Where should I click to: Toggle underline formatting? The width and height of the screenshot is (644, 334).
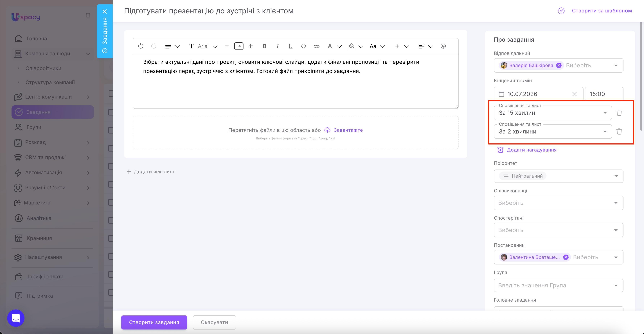(x=291, y=46)
